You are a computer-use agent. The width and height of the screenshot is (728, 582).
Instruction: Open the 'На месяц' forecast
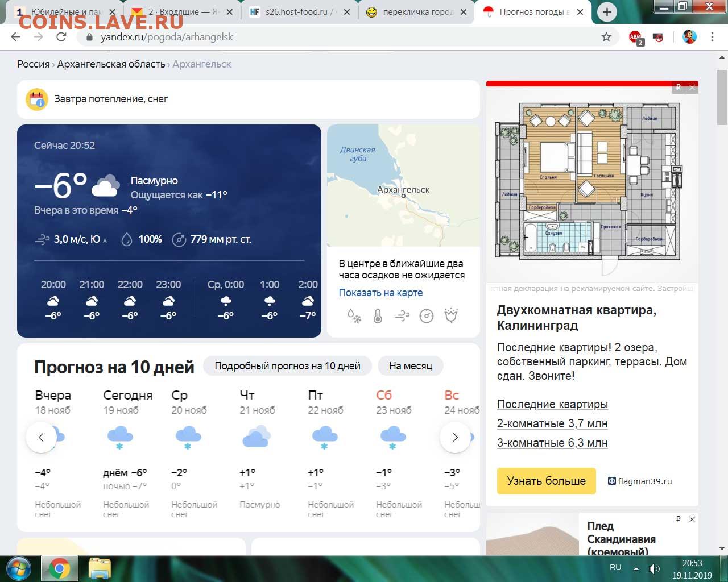coord(410,366)
